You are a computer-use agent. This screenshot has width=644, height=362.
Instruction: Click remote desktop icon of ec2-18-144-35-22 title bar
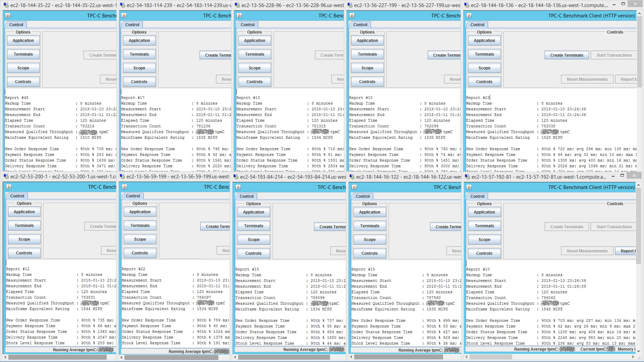click(6, 5)
